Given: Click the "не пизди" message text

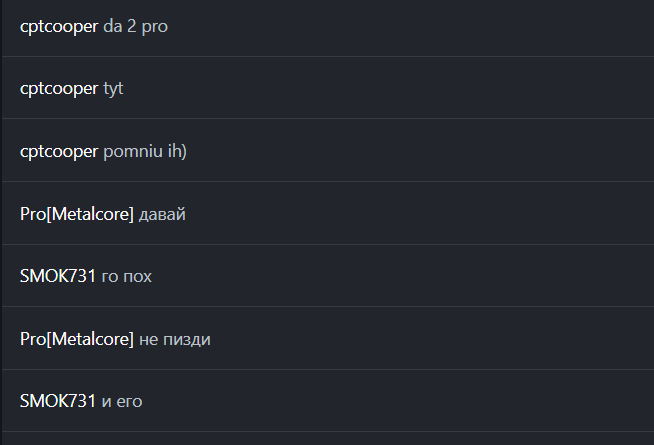Looking at the screenshot, I should 174,340.
